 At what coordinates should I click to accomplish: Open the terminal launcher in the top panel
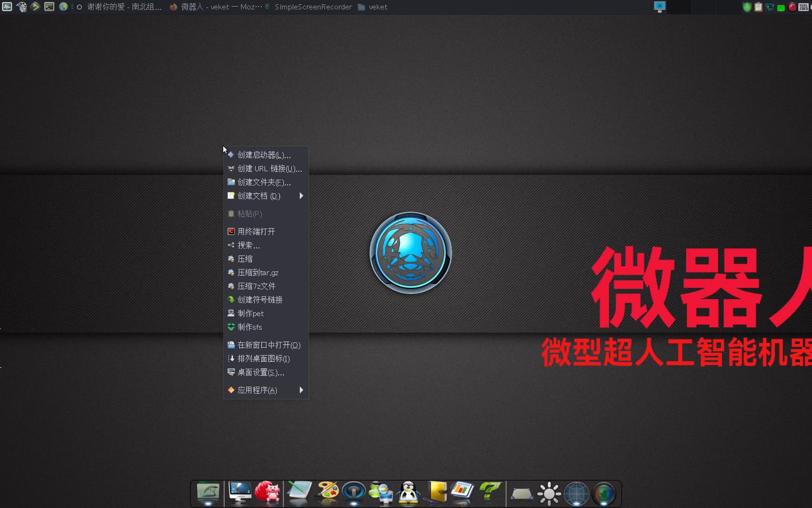[x=49, y=7]
